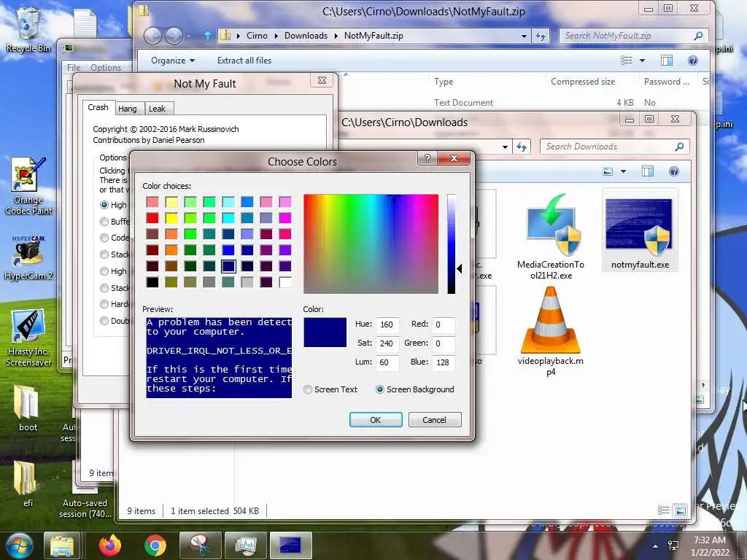Click Extract all files button
The height and width of the screenshot is (560, 747).
(x=244, y=61)
